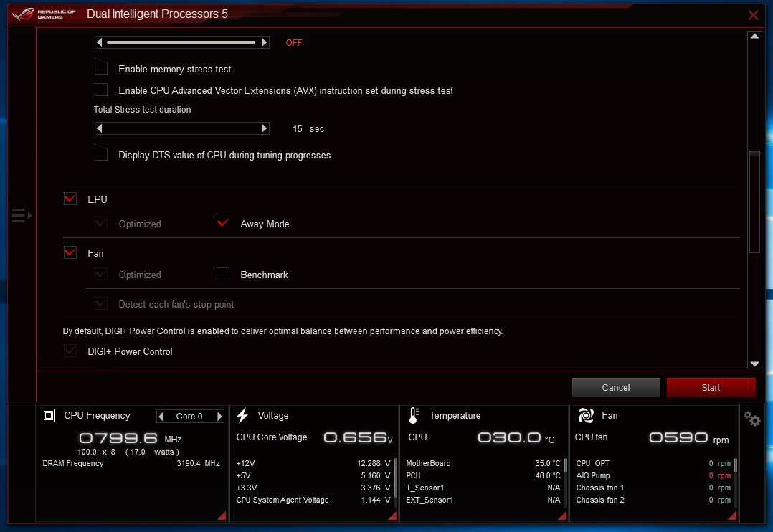Screen dimensions: 773x532
Task: Click the CPU System Agent Voltage row
Action: point(313,500)
